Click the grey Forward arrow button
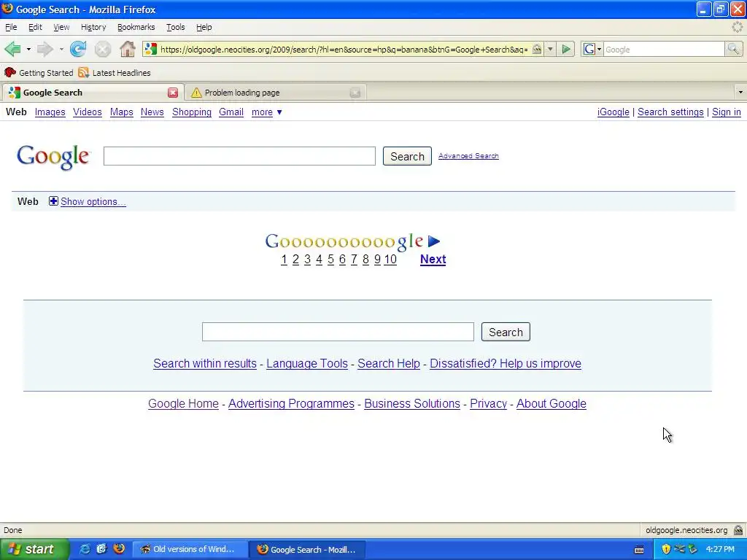 point(44,49)
